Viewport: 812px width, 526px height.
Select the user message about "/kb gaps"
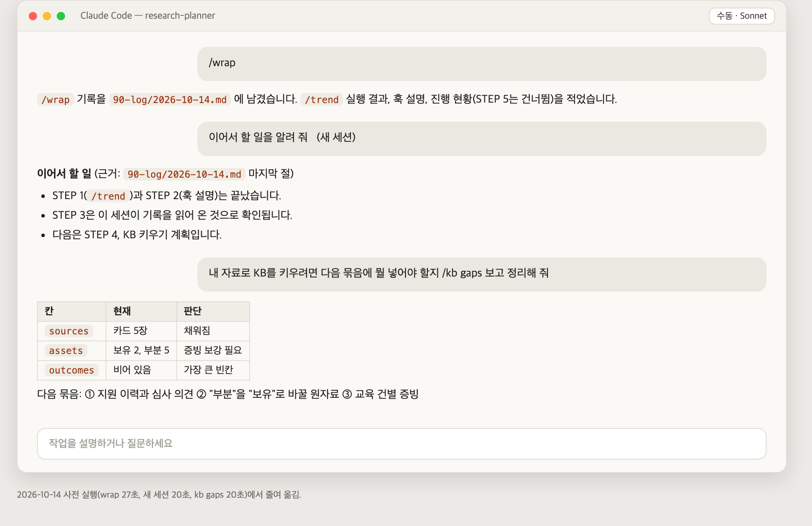point(482,274)
